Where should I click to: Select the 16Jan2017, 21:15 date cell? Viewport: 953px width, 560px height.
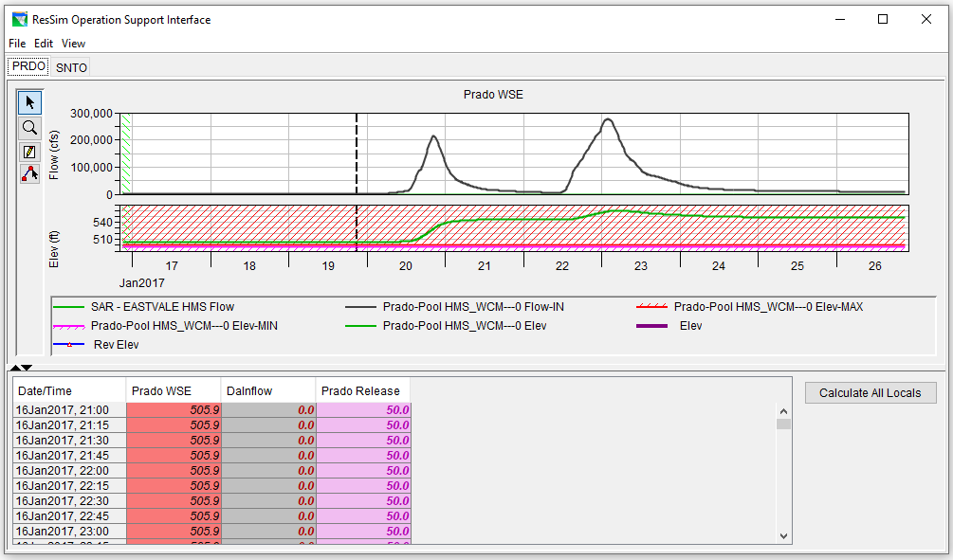(x=69, y=425)
